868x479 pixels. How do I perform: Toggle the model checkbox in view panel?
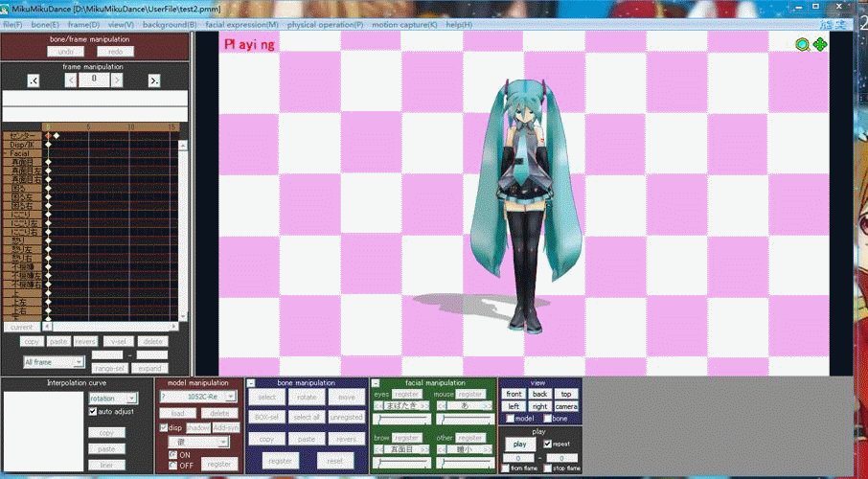tap(511, 419)
